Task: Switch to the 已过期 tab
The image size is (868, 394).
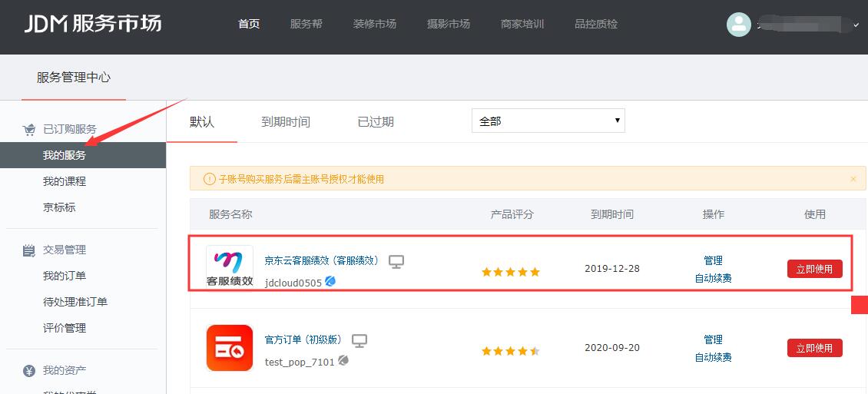Action: pos(376,122)
